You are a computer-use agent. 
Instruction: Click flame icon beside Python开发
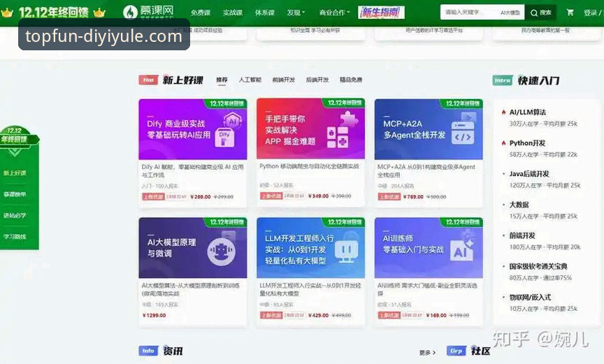(x=503, y=143)
